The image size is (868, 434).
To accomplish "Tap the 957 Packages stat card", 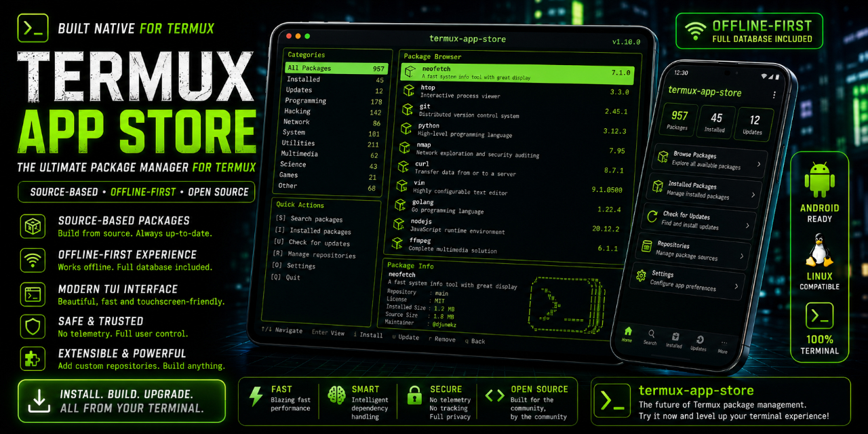I will [x=679, y=120].
